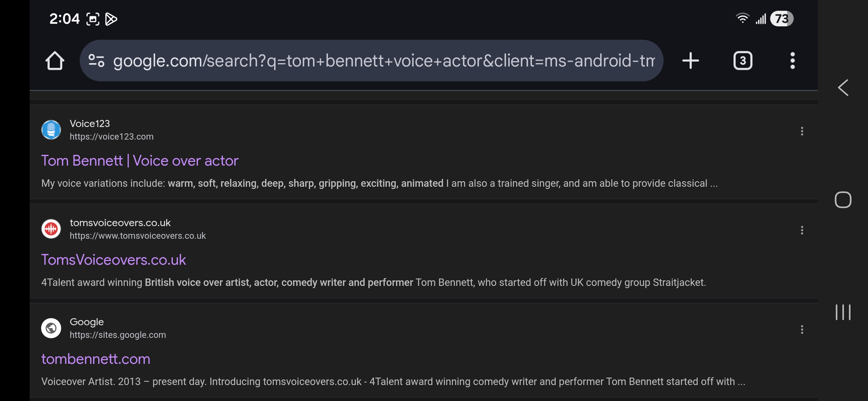Open tab switcher showing 3 tabs
868x401 pixels.
[743, 61]
